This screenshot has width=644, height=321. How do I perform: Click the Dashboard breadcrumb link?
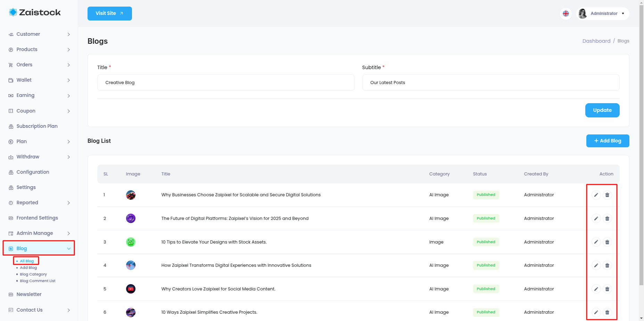(x=596, y=41)
